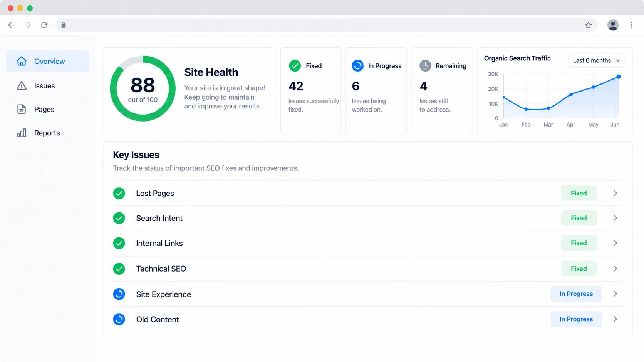
Task: Expand the Lost Pages row chevron
Action: coord(615,193)
